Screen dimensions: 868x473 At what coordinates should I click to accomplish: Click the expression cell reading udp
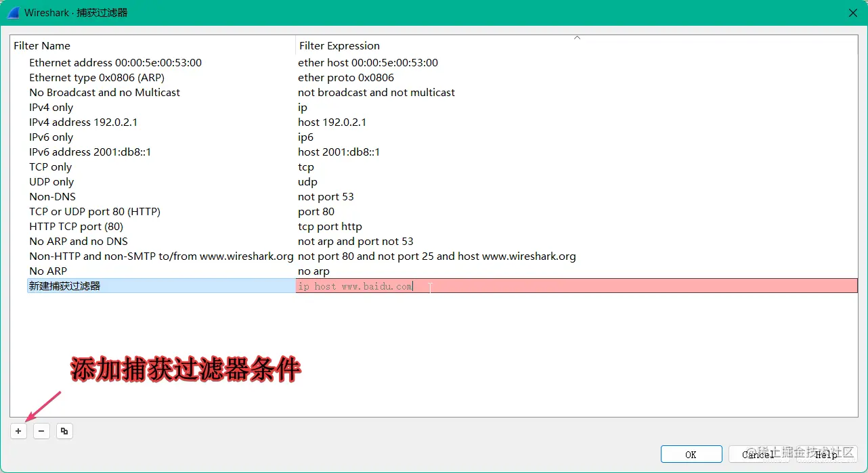pos(307,182)
